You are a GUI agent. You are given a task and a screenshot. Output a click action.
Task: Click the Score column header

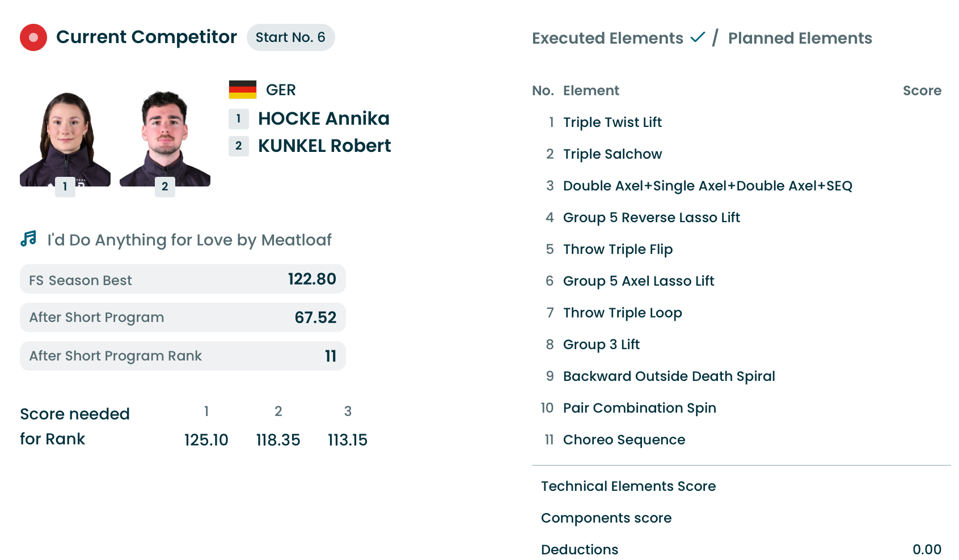(x=922, y=91)
